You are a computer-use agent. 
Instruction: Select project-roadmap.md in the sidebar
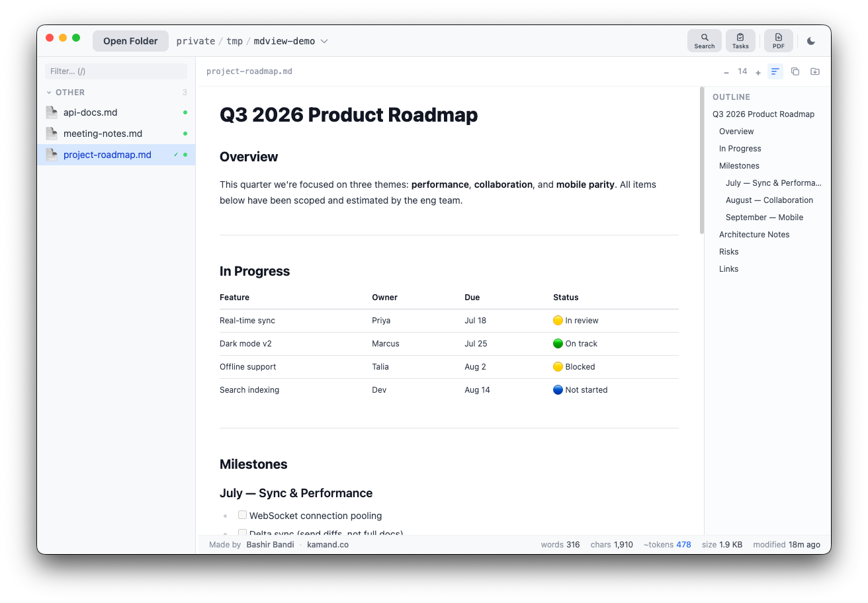coord(116,155)
